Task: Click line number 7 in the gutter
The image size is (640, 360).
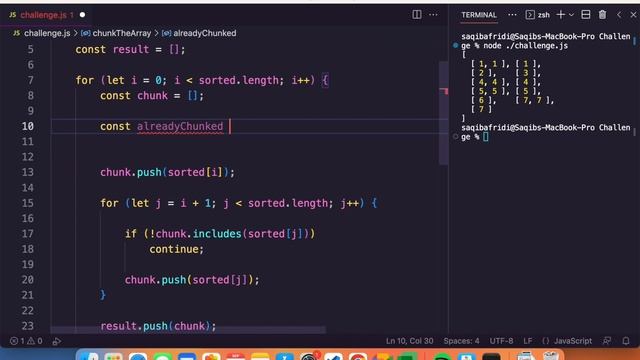Action: point(31,80)
